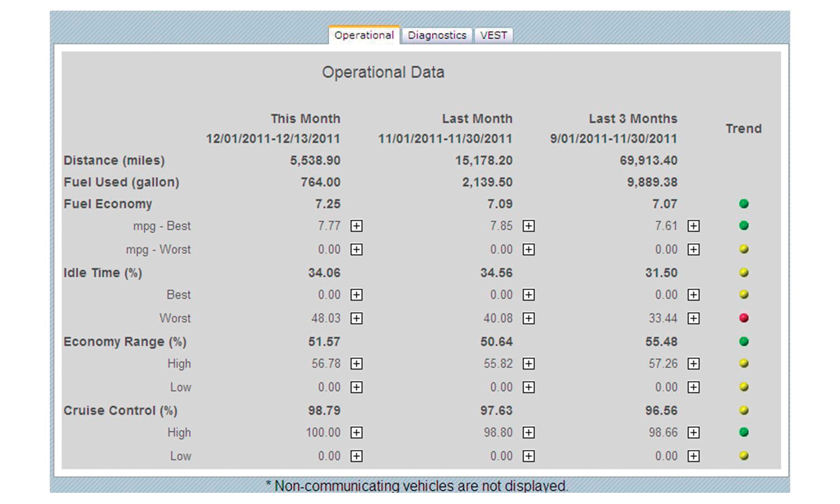Expand mpg - Worst for Last 3 Months

click(x=693, y=249)
